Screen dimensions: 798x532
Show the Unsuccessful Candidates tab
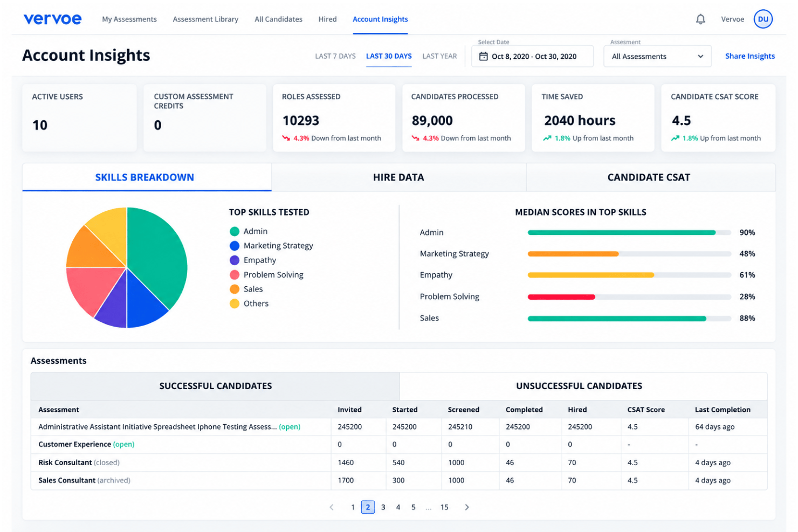pos(583,386)
